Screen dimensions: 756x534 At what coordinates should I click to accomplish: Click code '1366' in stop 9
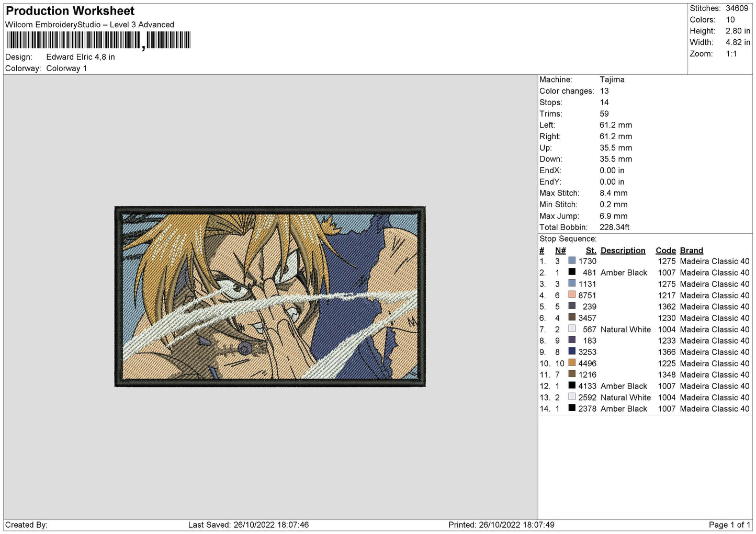click(x=667, y=352)
